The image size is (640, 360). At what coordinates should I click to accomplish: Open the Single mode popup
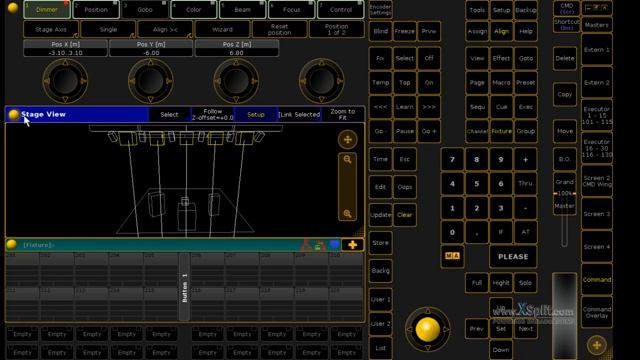point(108,29)
